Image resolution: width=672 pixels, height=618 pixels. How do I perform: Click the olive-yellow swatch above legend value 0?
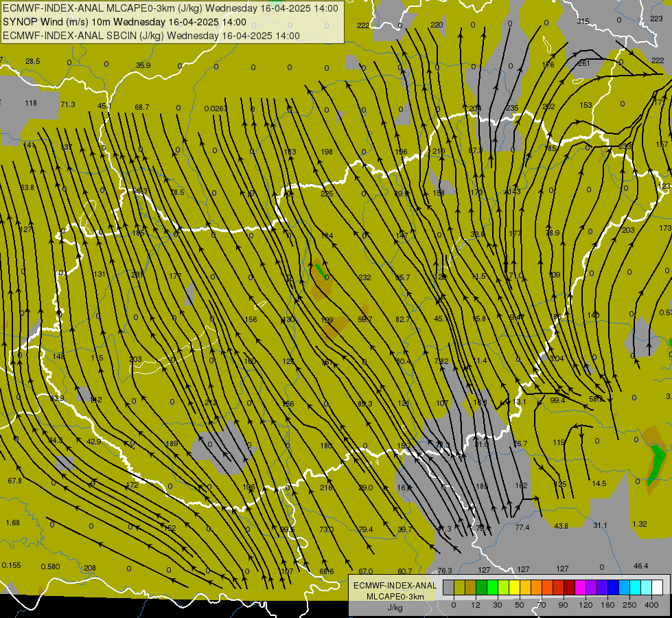point(459,587)
